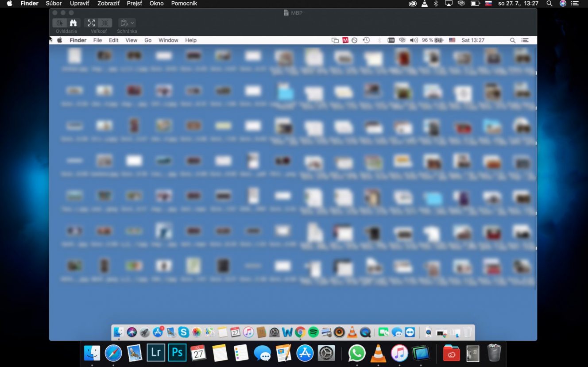Click Bluetooth icon in local menu bar
This screenshot has width=588, height=367.
(436, 4)
